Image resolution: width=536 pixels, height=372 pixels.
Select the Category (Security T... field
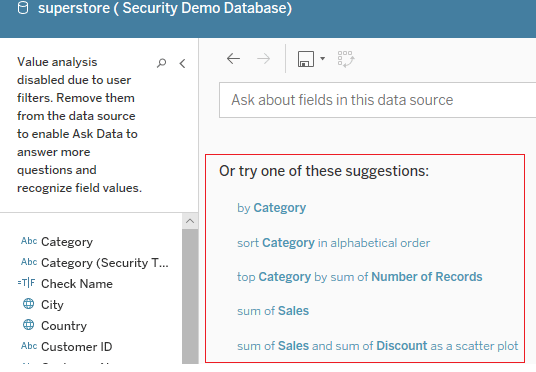(95, 263)
